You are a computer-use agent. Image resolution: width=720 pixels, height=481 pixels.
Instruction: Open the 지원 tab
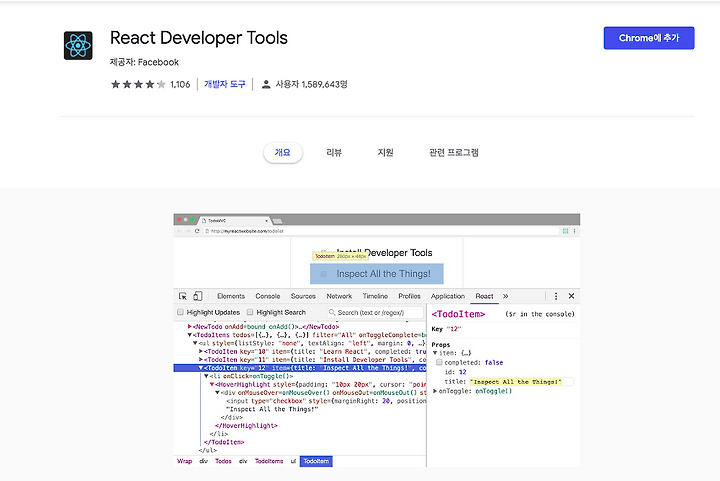pyautogui.click(x=385, y=152)
